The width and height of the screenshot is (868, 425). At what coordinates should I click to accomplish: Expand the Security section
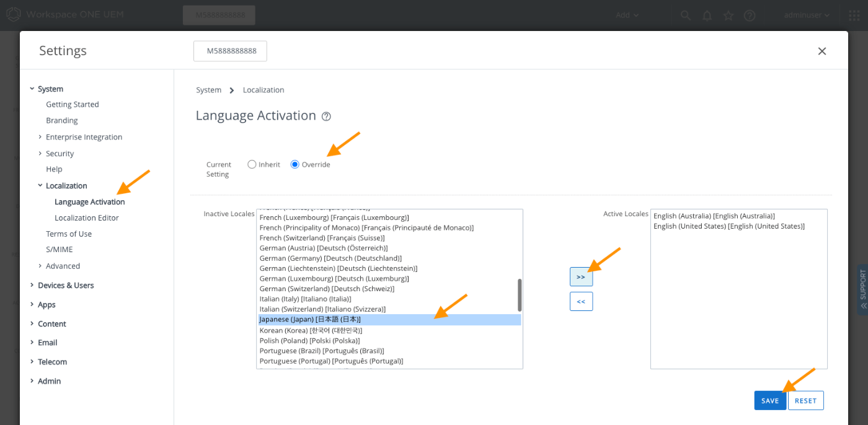click(40, 153)
